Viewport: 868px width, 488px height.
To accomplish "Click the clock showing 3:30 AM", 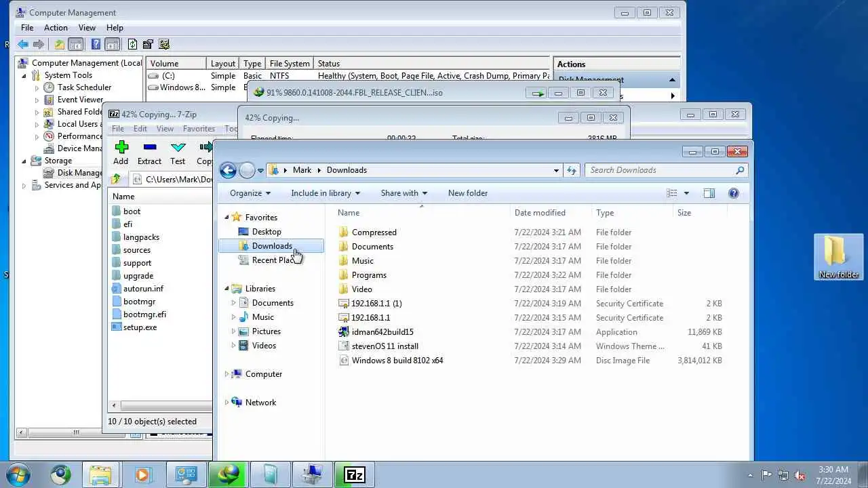I will click(x=833, y=470).
